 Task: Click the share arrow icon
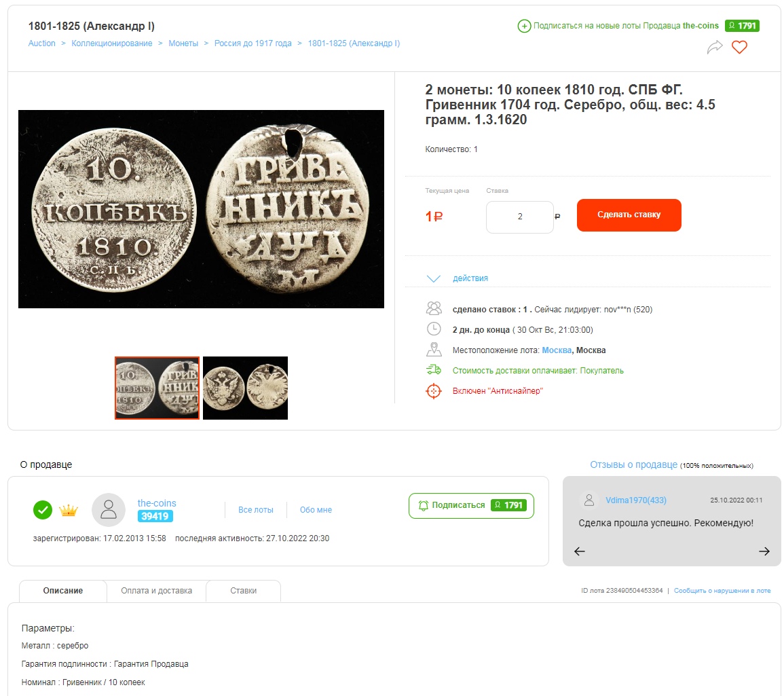(x=715, y=47)
